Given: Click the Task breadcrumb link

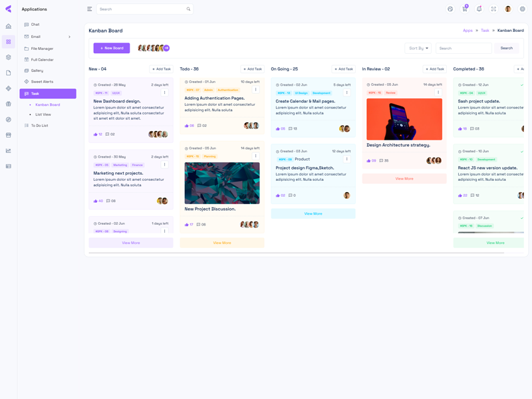Looking at the screenshot, I should [x=485, y=31].
